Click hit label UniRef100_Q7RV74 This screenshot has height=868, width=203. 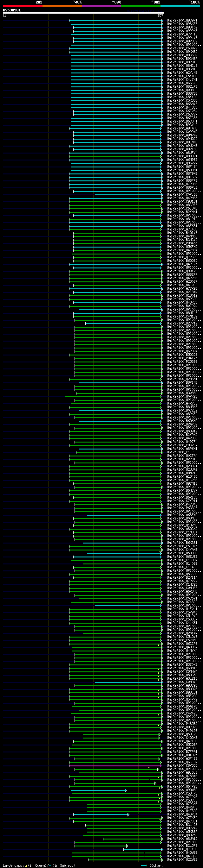[182, 581]
